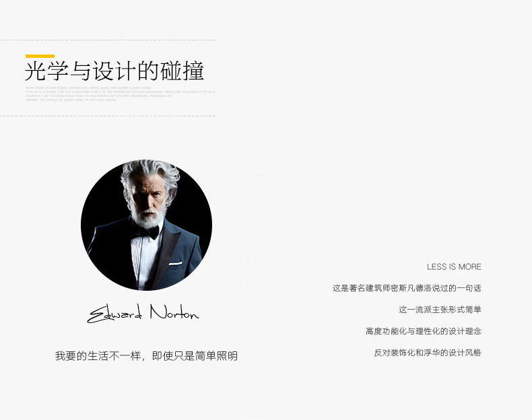
Task: Click the dashed divider line above the heading
Action: pos(108,40)
